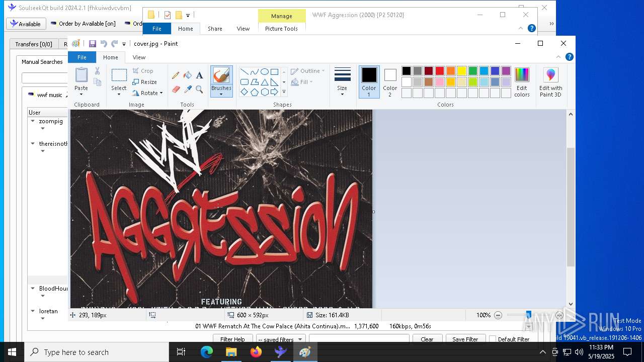Pick the yellow color swatch
644x362 pixels.
(x=462, y=71)
